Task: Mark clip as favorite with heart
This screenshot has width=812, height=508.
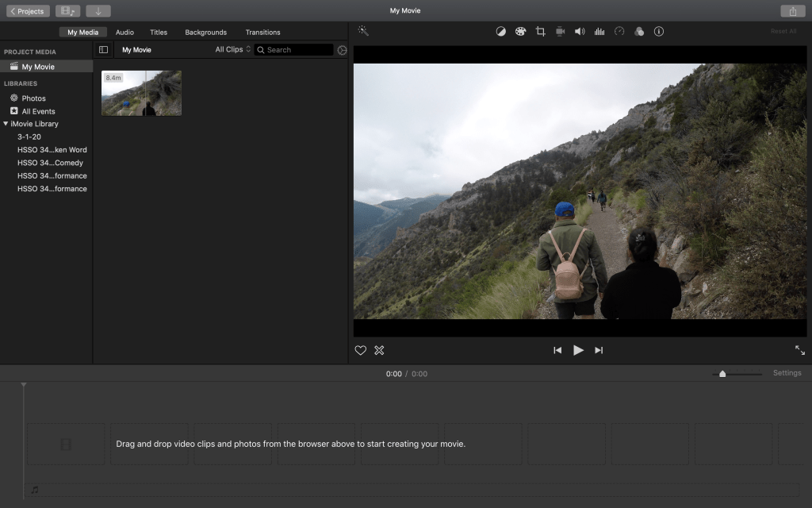Action: point(360,350)
